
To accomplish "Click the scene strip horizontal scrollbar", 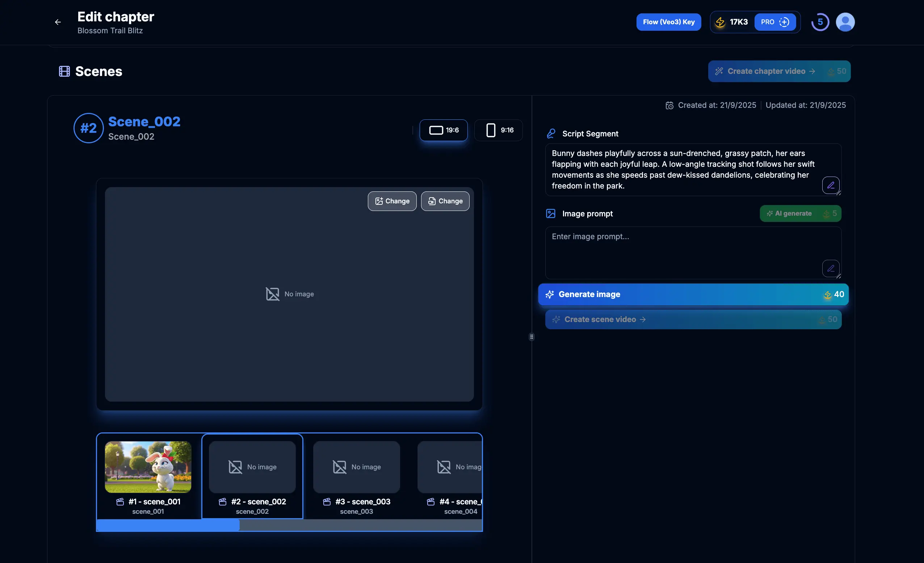I will click(x=360, y=525).
